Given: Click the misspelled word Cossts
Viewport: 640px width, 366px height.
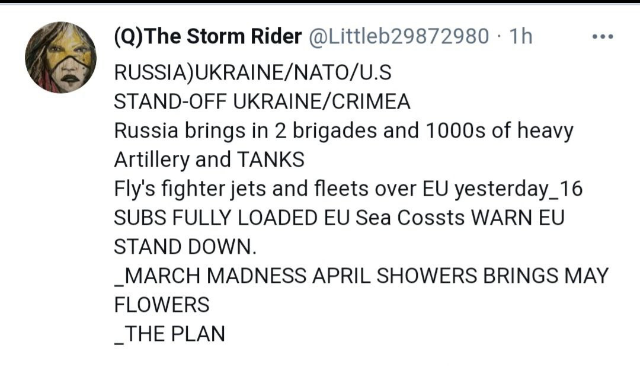Looking at the screenshot, I should pos(431,218).
